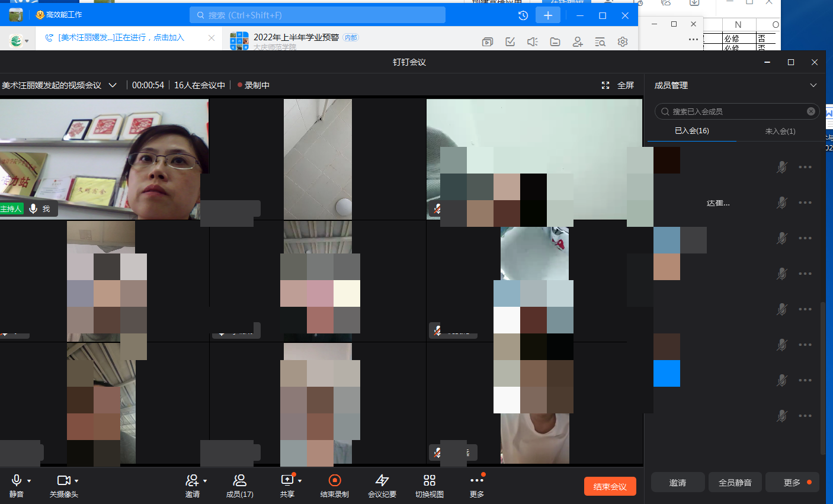The width and height of the screenshot is (833, 504).
Task: Click the 邀请 invite icon in bottom toolbar
Action: coord(191,480)
